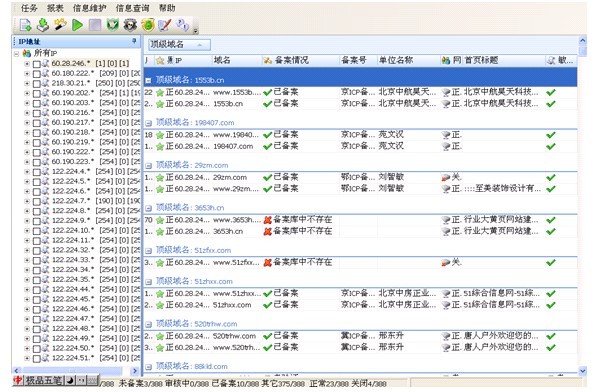This screenshot has width=595, height=392.
Task: Click the numbered tags toolbar icon
Action: 183,25
